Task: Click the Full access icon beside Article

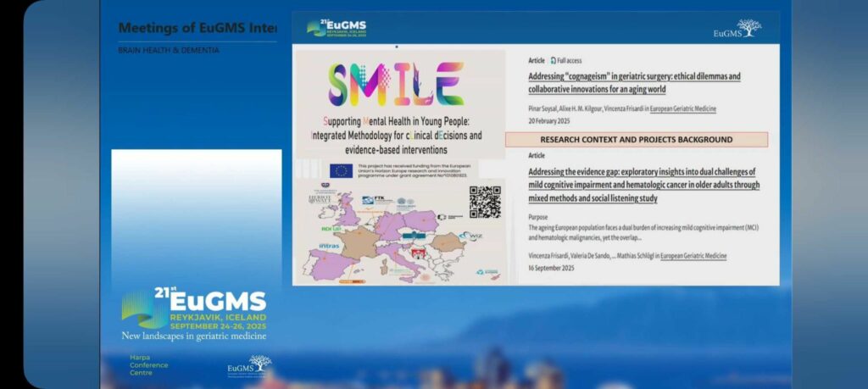Action: (x=554, y=61)
